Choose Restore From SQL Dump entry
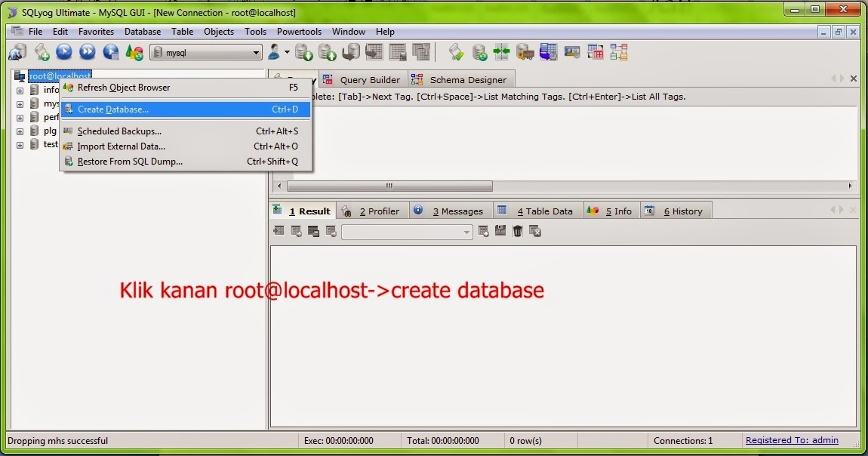Image resolution: width=868 pixels, height=456 pixels. tap(186, 161)
